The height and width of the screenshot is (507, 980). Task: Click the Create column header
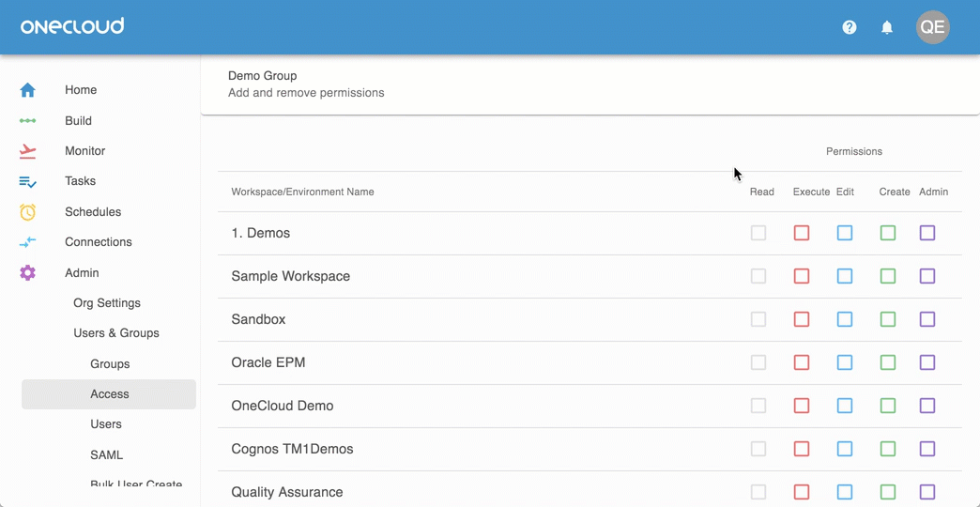(x=895, y=192)
